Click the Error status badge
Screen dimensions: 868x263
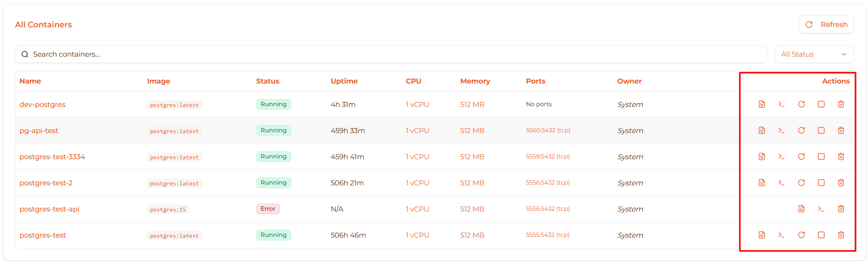point(268,209)
